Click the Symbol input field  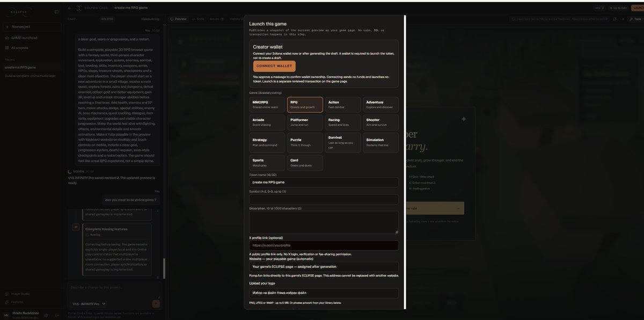(324, 199)
